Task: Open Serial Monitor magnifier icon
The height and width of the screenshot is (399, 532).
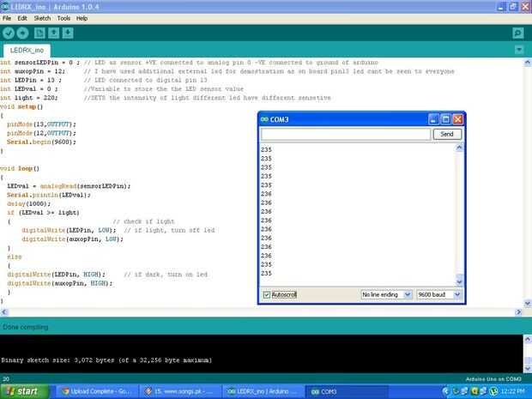Action: click(518, 33)
